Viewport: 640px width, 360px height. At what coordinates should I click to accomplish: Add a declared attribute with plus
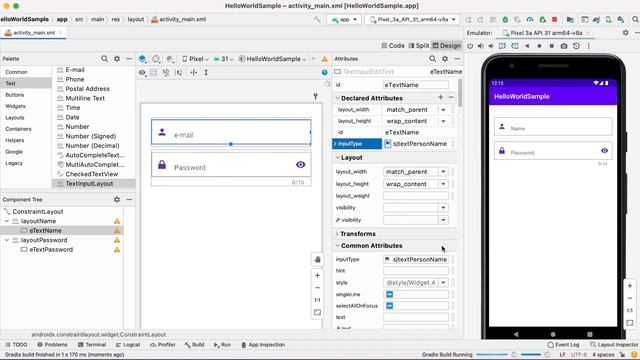pyautogui.click(x=440, y=98)
